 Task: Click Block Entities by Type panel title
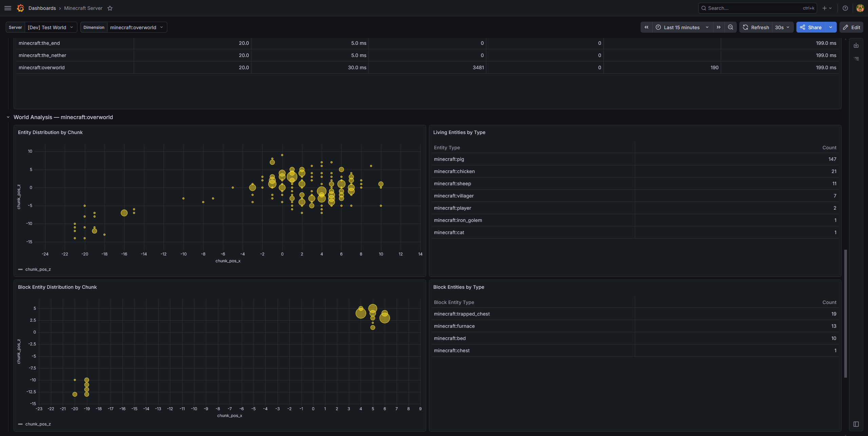point(459,287)
